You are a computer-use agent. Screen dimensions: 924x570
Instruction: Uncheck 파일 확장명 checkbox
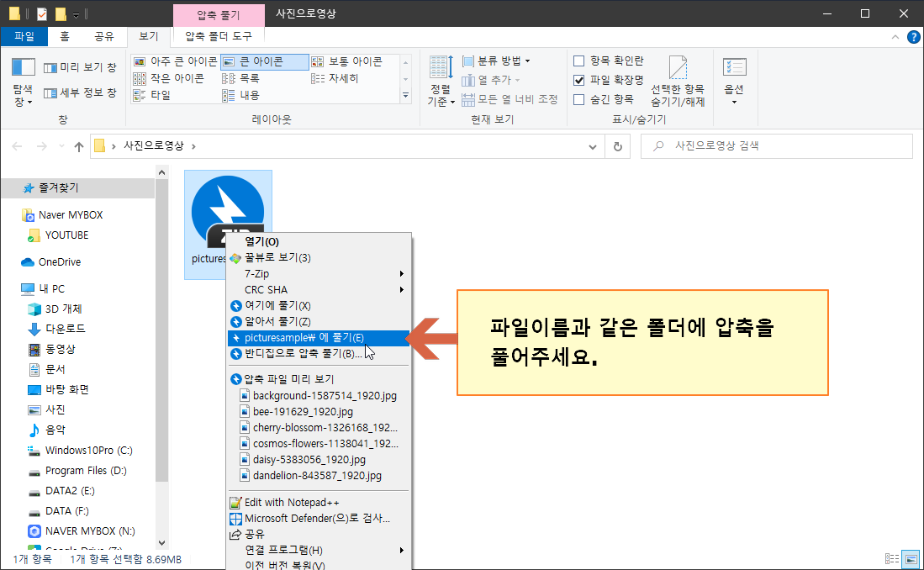tap(578, 80)
